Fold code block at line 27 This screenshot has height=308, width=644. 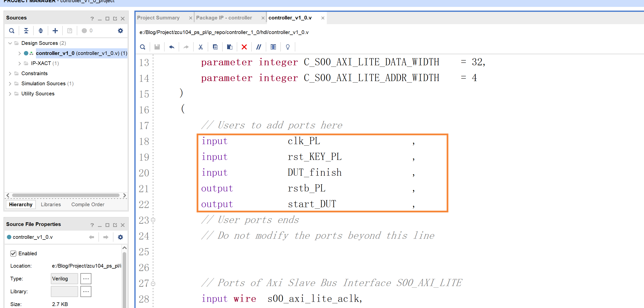click(153, 283)
